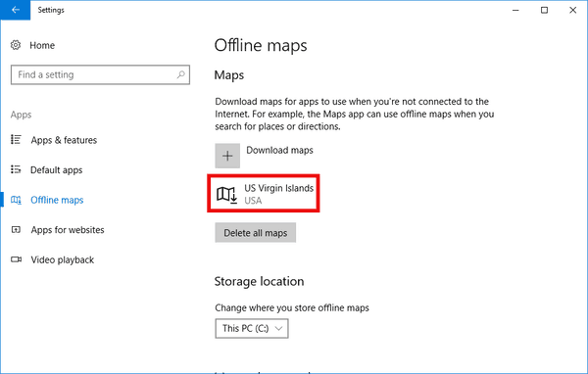Focus the Find a setting box
This screenshot has width=588, height=374.
coord(100,74)
